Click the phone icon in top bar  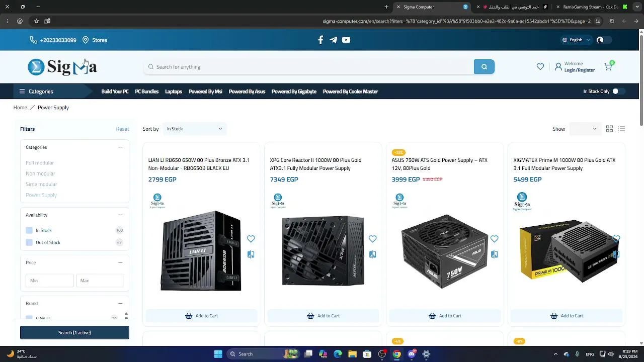point(33,40)
